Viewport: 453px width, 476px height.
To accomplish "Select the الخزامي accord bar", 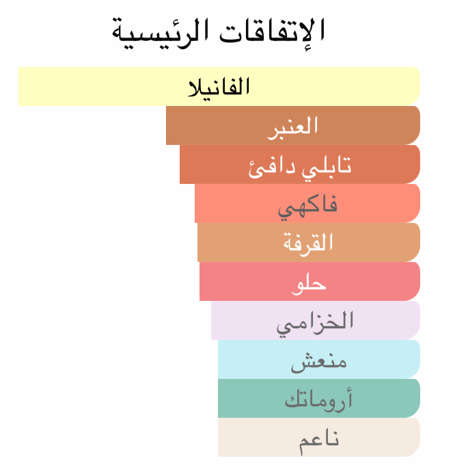I will coord(315,321).
